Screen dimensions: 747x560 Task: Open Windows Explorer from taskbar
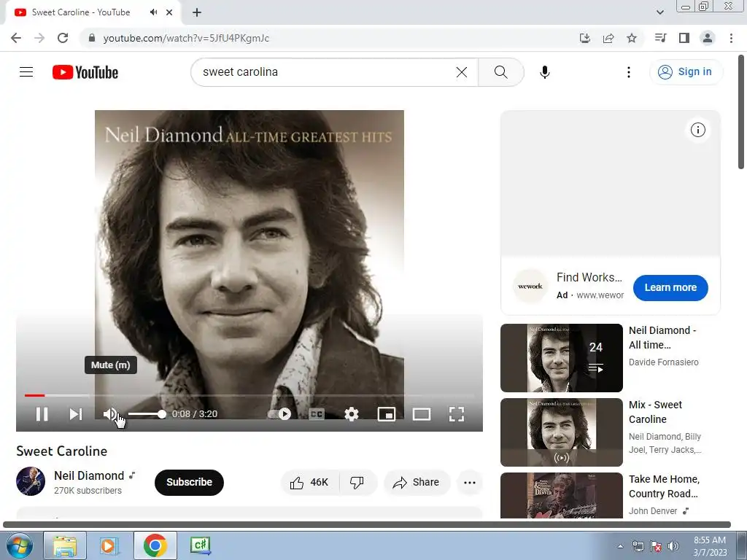pos(65,545)
